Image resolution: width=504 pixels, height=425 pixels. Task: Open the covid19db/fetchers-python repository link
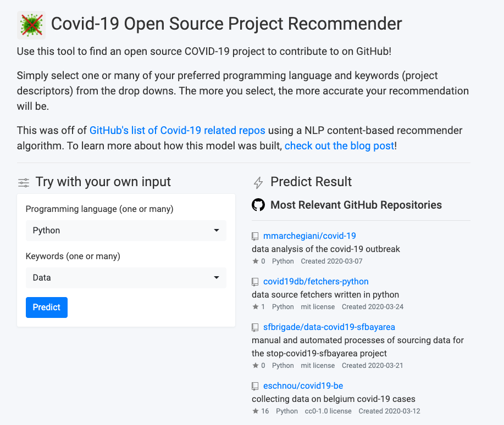(x=315, y=281)
